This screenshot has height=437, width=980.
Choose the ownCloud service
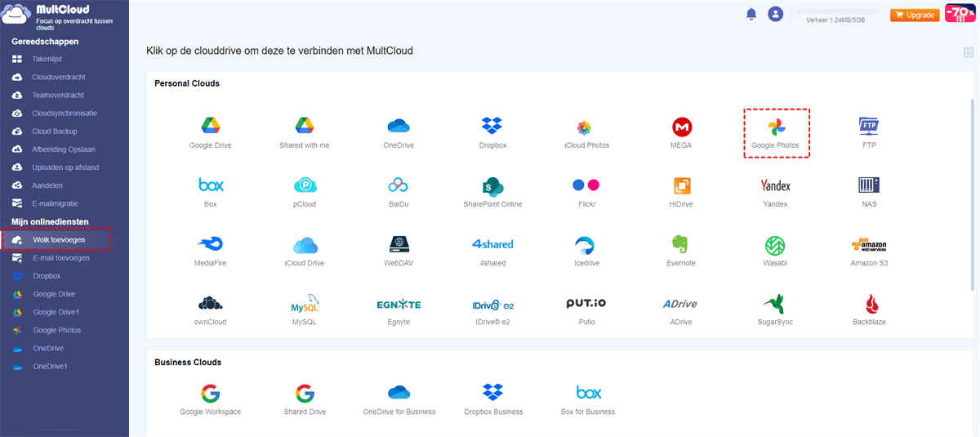tap(211, 310)
